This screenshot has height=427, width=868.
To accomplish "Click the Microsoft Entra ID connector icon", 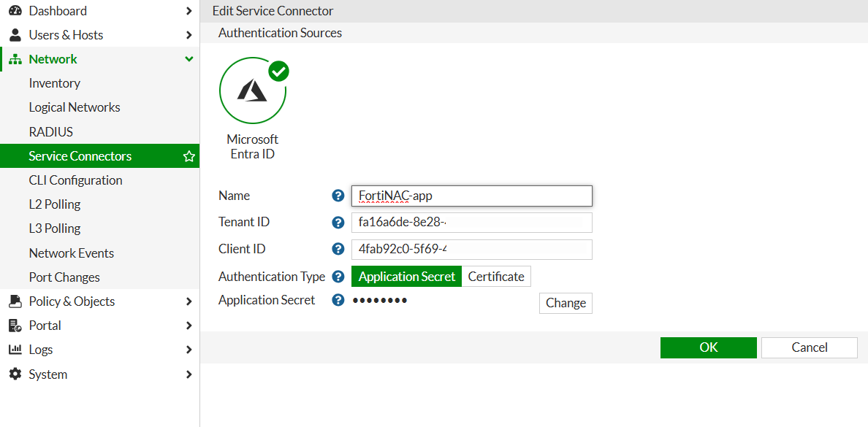I will [252, 91].
